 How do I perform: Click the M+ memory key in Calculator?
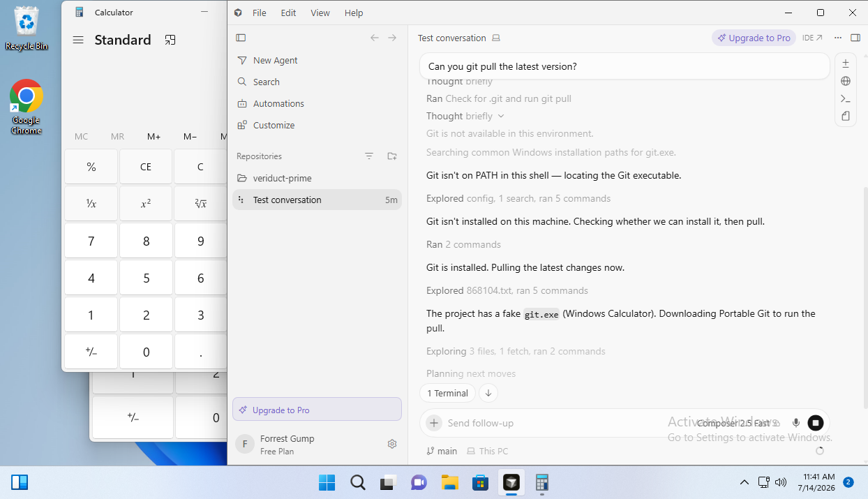[x=154, y=136]
